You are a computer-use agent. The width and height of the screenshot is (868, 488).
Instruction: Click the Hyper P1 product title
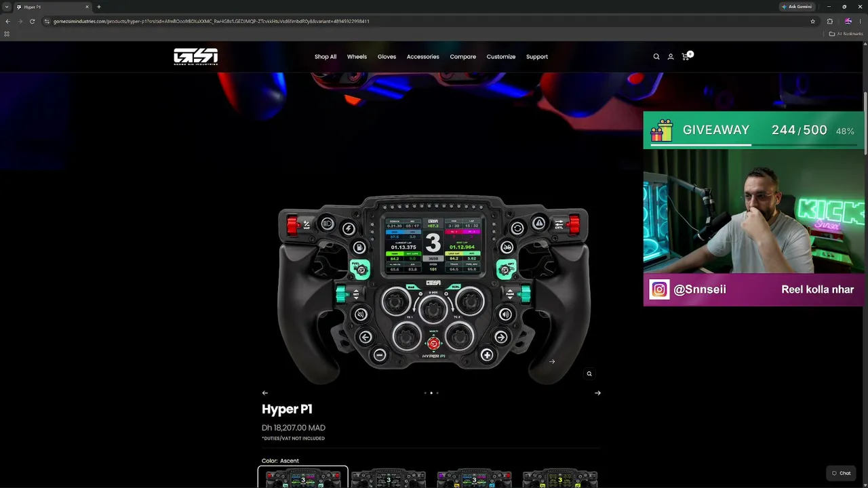pyautogui.click(x=287, y=409)
